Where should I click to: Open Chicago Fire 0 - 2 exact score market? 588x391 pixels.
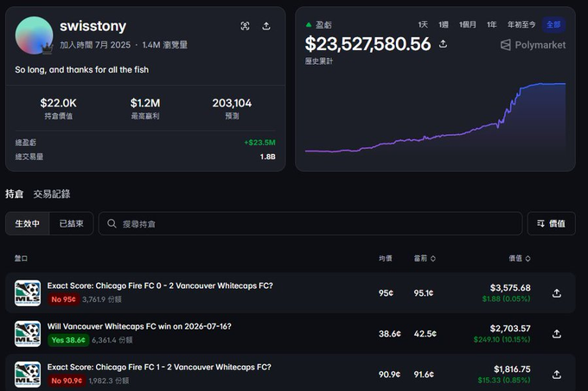(160, 286)
